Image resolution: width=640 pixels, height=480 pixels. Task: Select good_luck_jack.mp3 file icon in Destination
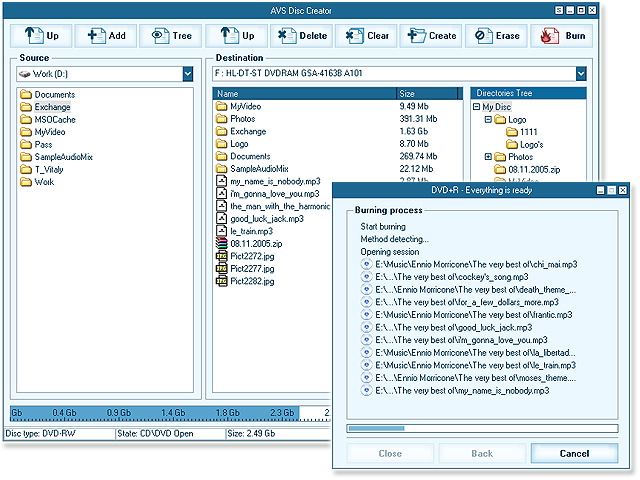tap(222, 218)
